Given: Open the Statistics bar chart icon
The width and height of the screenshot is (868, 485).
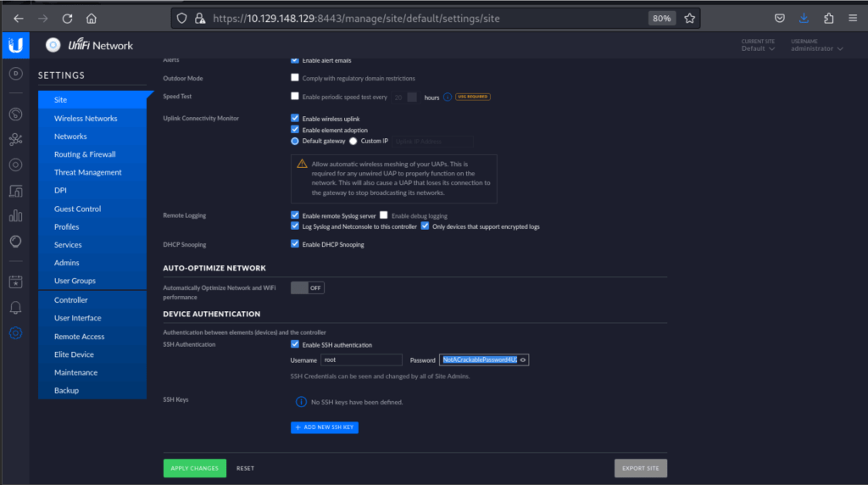Looking at the screenshot, I should click(x=15, y=215).
